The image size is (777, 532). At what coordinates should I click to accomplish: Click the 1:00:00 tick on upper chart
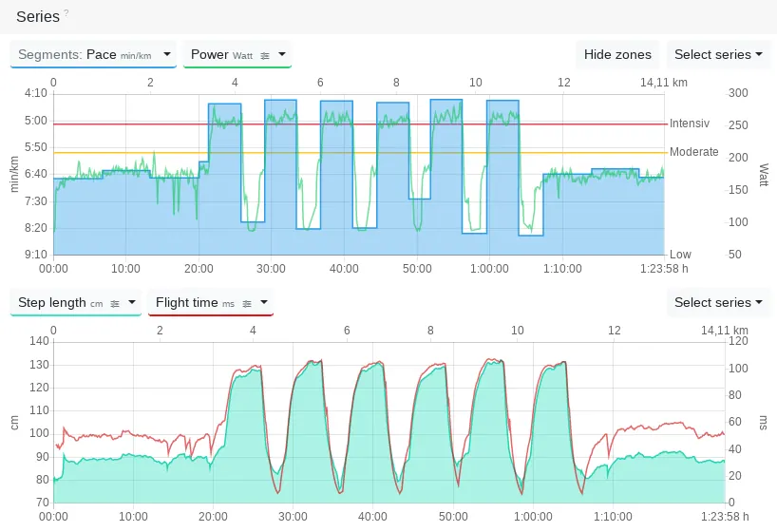(489, 269)
